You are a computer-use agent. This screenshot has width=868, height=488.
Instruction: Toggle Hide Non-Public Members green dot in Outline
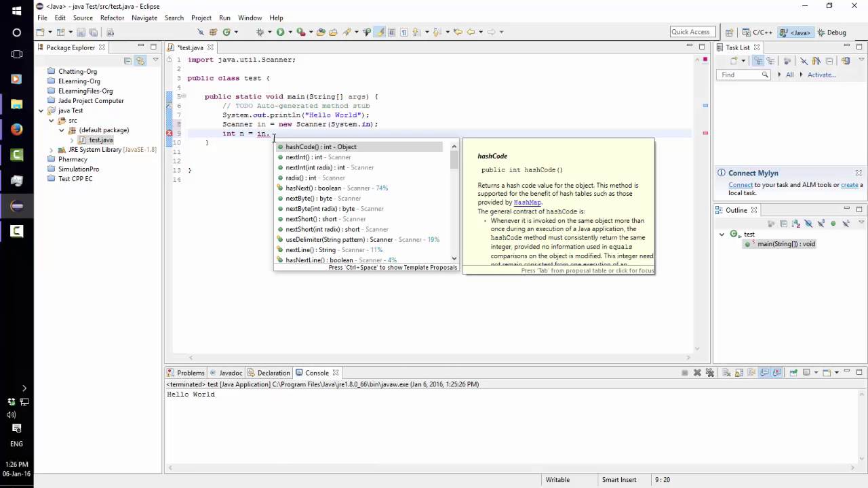(x=833, y=223)
